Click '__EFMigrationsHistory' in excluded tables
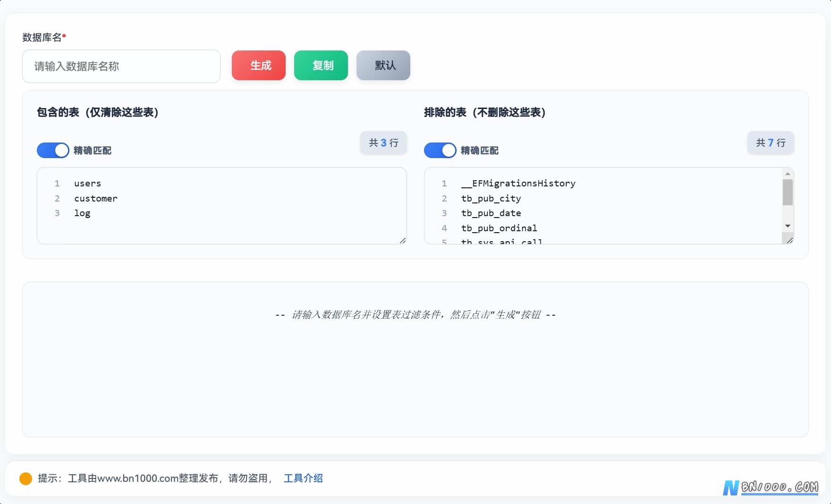This screenshot has height=504, width=831. [518, 183]
